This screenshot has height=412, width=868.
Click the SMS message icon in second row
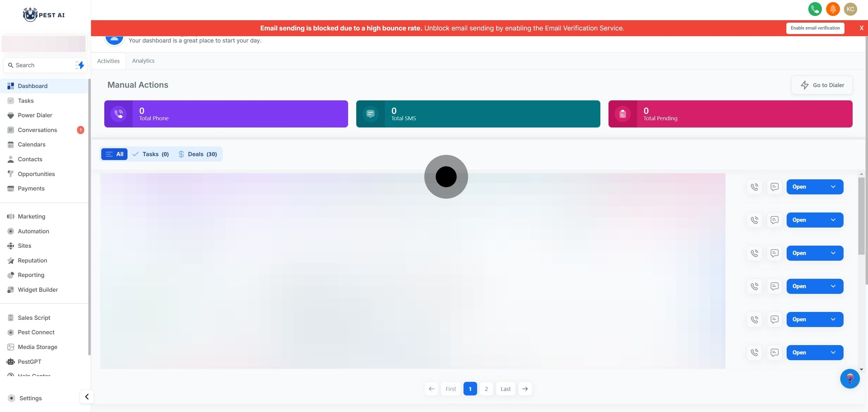point(774,220)
